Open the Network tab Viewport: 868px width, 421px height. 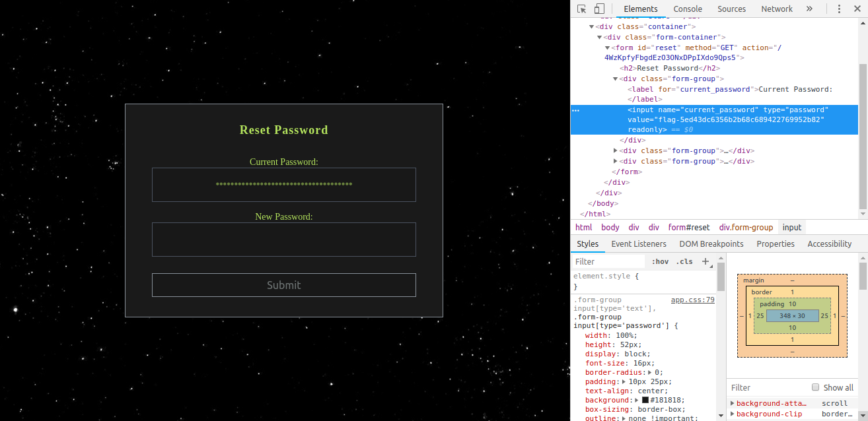[x=777, y=9]
